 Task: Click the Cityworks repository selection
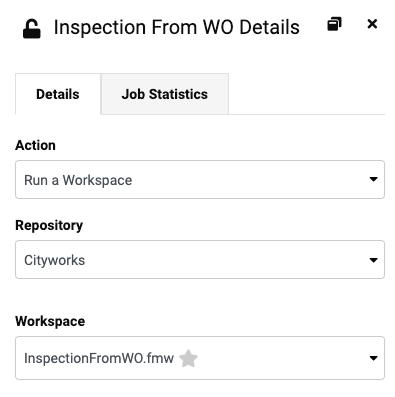click(x=54, y=260)
